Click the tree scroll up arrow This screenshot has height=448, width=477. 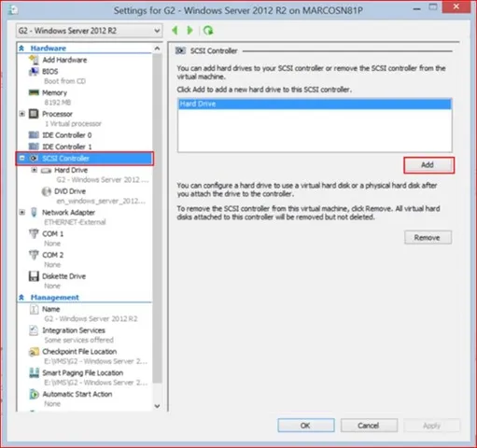coord(158,49)
